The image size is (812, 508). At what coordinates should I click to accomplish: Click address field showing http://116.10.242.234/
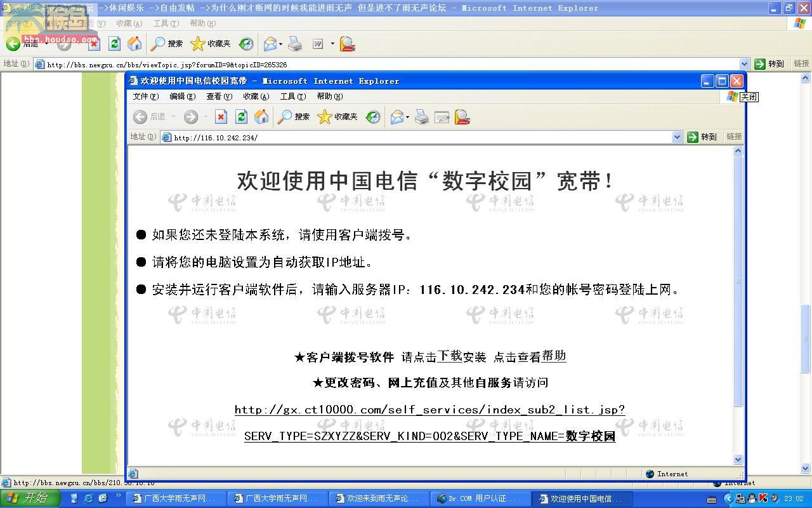pos(421,137)
